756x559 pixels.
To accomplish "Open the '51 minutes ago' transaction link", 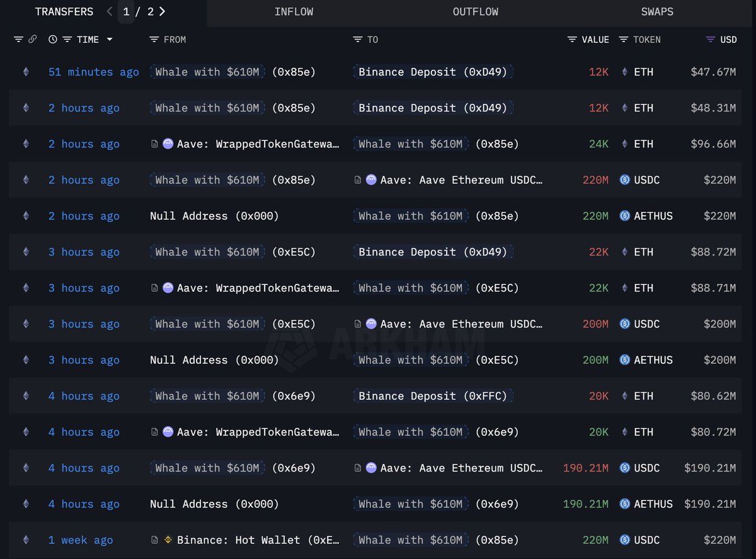I will (x=94, y=72).
